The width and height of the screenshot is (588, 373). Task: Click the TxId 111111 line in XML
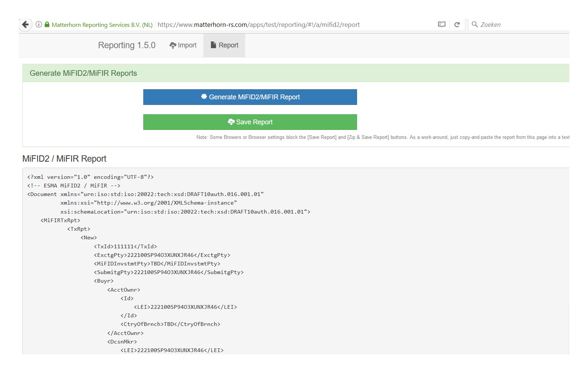click(x=125, y=246)
